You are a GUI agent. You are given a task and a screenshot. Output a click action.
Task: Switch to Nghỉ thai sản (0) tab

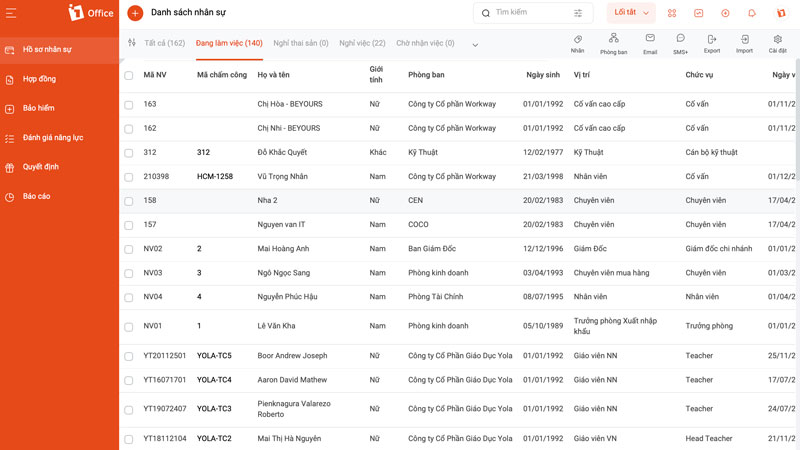pos(301,43)
